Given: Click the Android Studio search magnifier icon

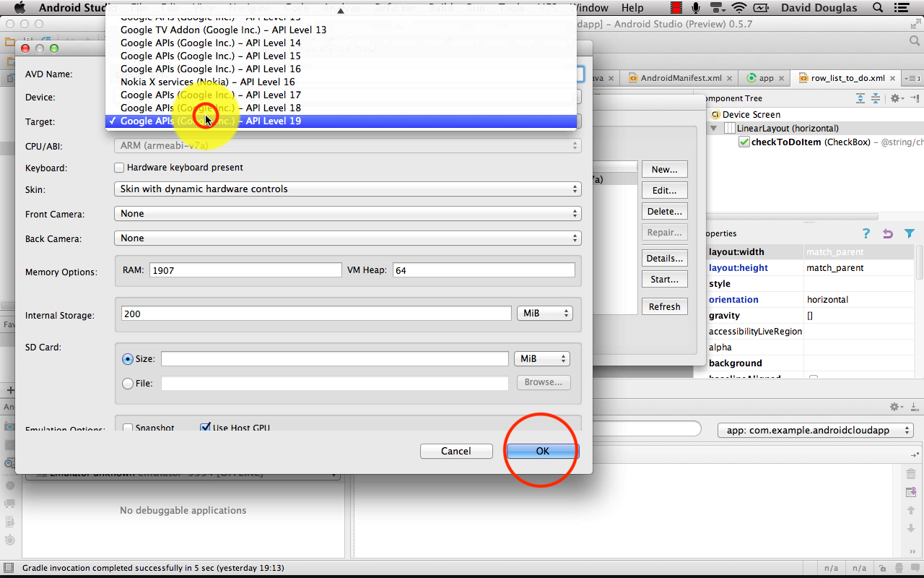Looking at the screenshot, I should pos(913,42).
